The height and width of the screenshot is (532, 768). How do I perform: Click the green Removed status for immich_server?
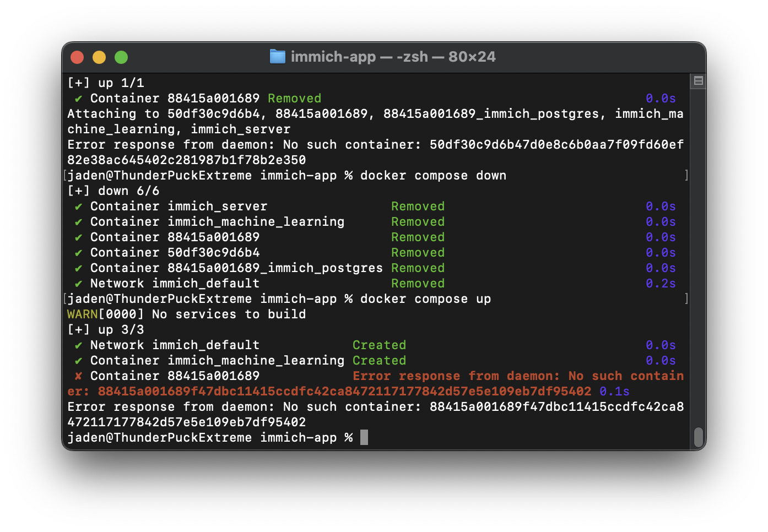click(418, 206)
